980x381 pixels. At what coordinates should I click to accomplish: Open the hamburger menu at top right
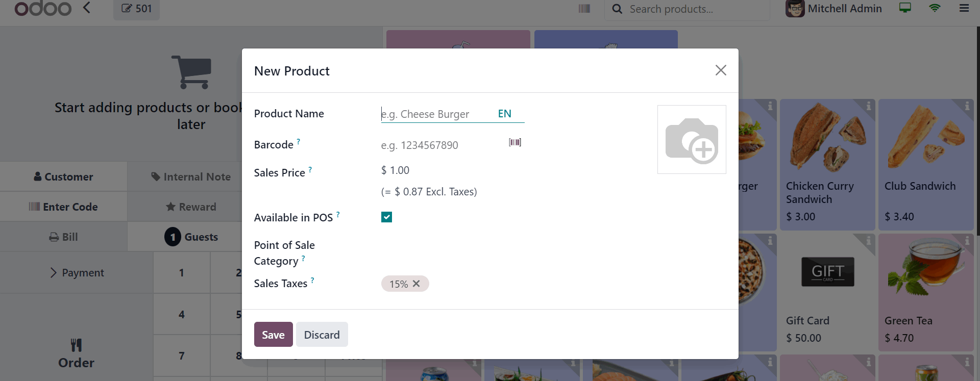(964, 9)
